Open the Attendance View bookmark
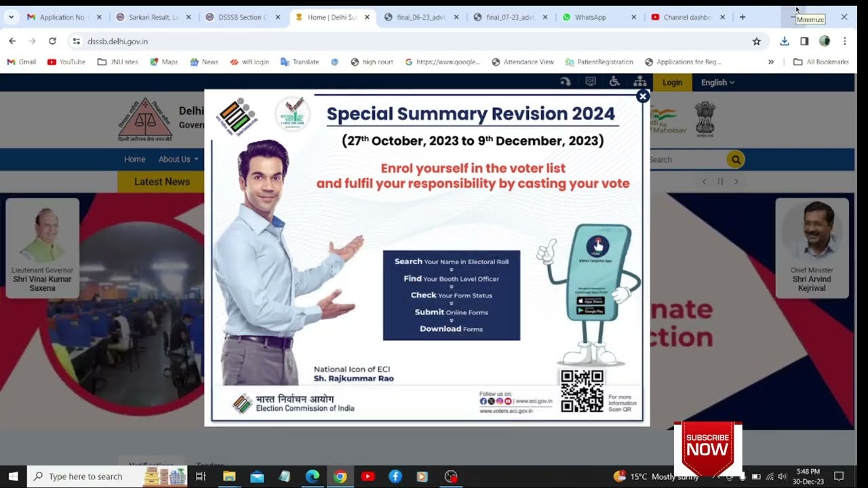Image resolution: width=868 pixels, height=488 pixels. coord(523,62)
